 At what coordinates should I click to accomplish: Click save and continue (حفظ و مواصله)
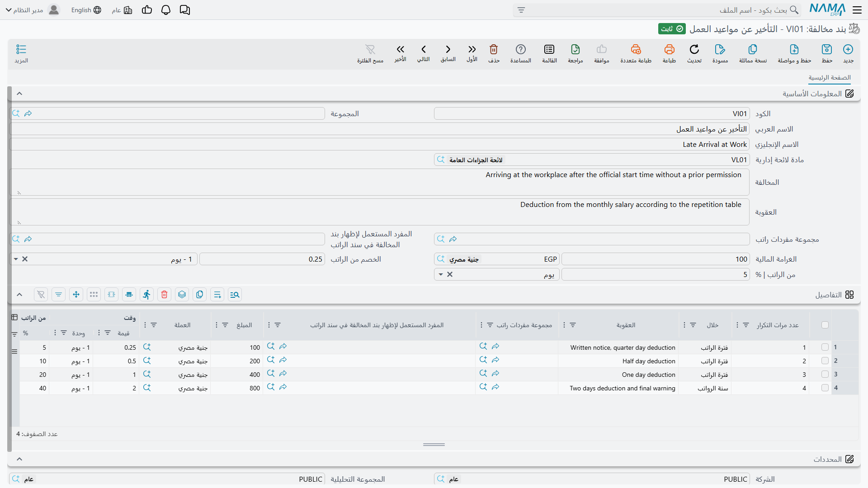tap(794, 53)
